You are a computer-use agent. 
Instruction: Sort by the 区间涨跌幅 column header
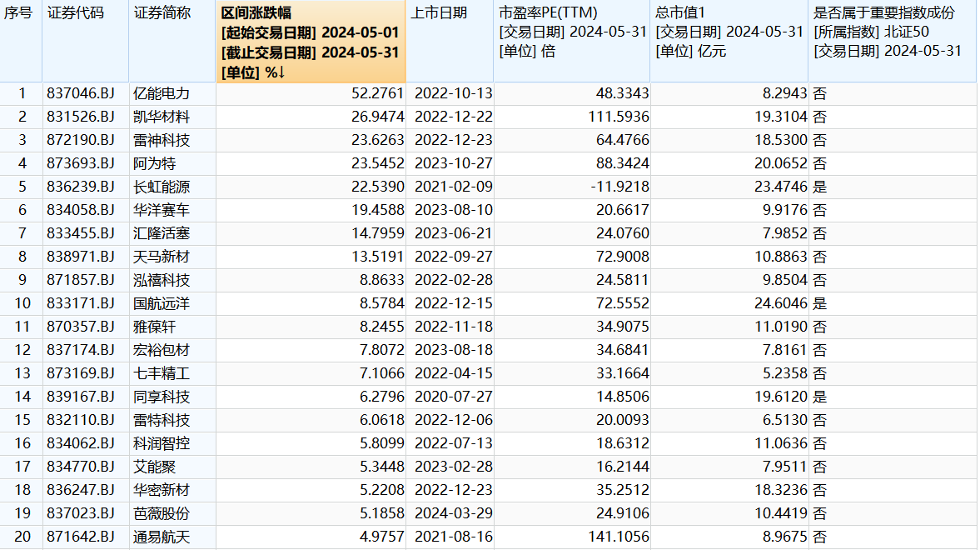[x=311, y=42]
